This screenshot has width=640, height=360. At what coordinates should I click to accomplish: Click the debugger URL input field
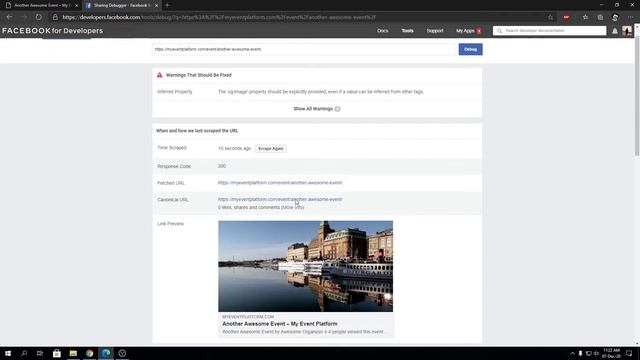point(304,49)
